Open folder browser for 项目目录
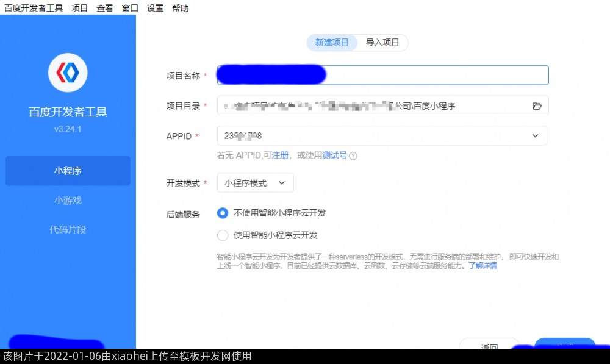The width and height of the screenshot is (610, 364). coord(537,106)
